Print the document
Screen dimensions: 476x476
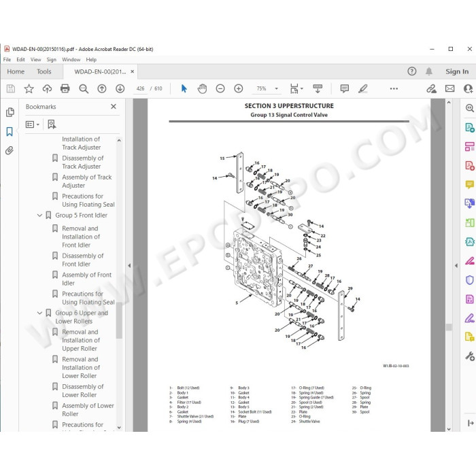pos(65,88)
